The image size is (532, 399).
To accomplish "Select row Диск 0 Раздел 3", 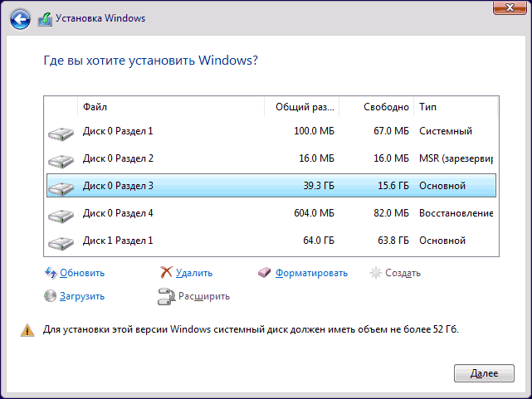I will pyautogui.click(x=271, y=186).
